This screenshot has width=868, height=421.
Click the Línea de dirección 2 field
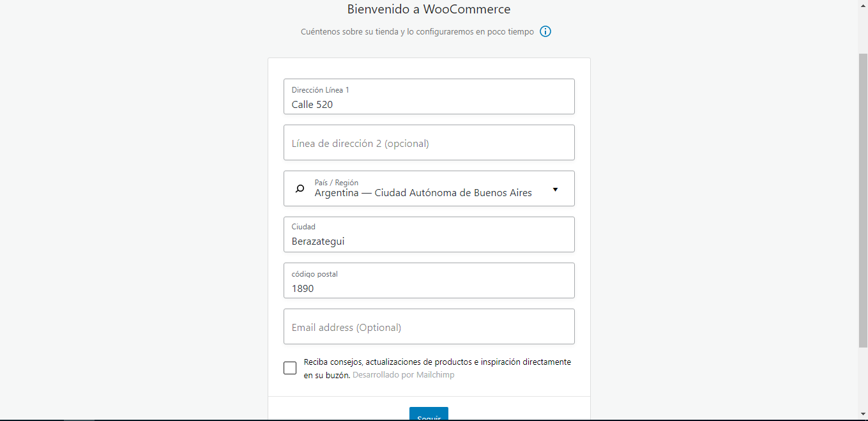pos(429,143)
